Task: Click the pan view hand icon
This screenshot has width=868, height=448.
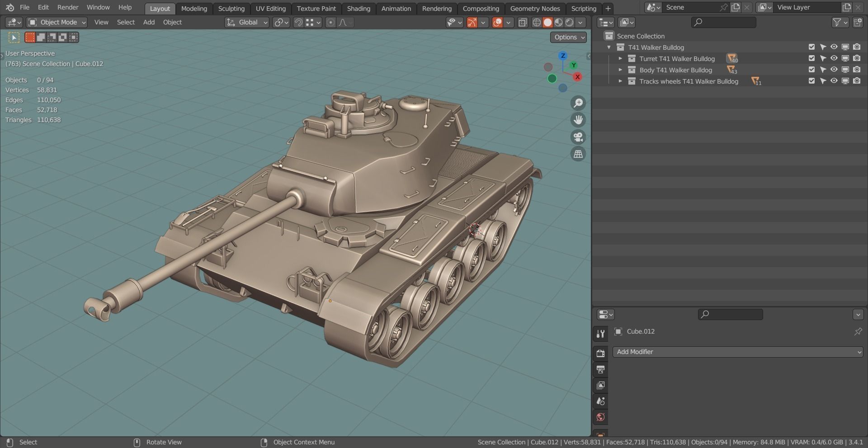Action: [x=578, y=120]
